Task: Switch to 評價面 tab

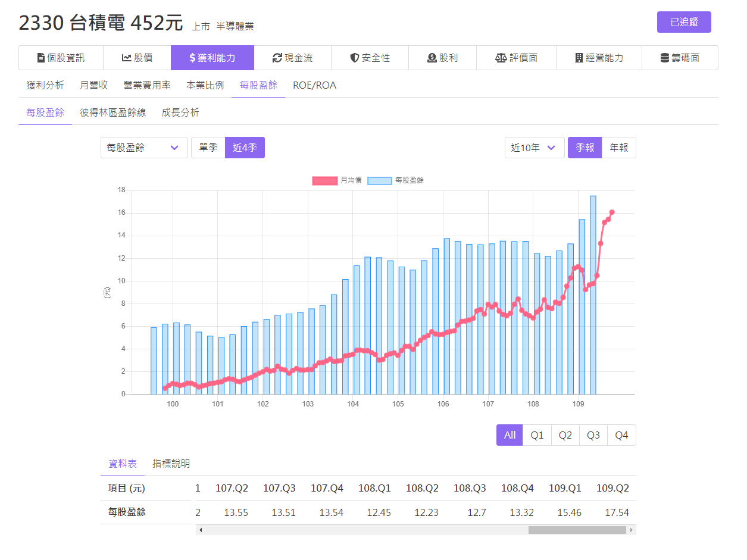Action: [517, 58]
